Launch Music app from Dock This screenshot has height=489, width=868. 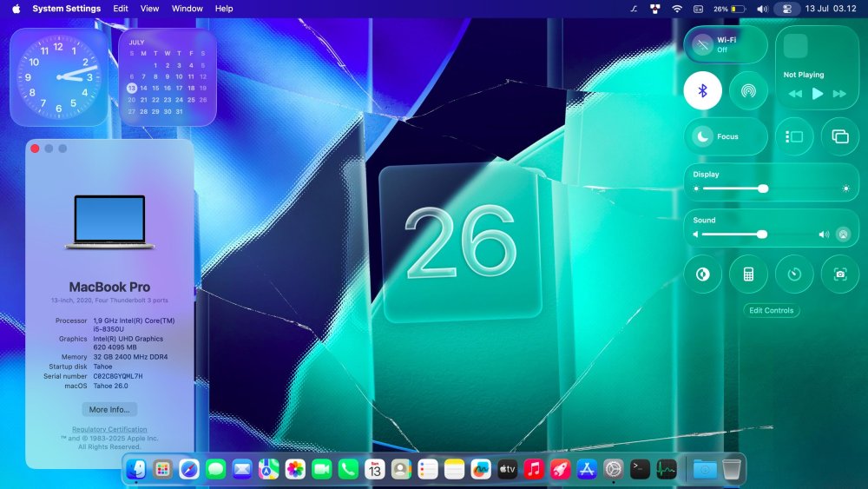pos(534,470)
